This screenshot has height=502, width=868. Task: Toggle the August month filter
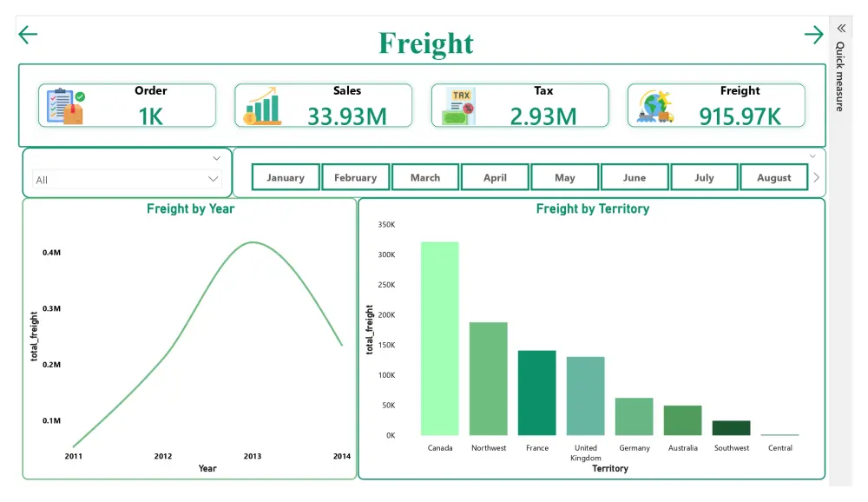coord(773,176)
